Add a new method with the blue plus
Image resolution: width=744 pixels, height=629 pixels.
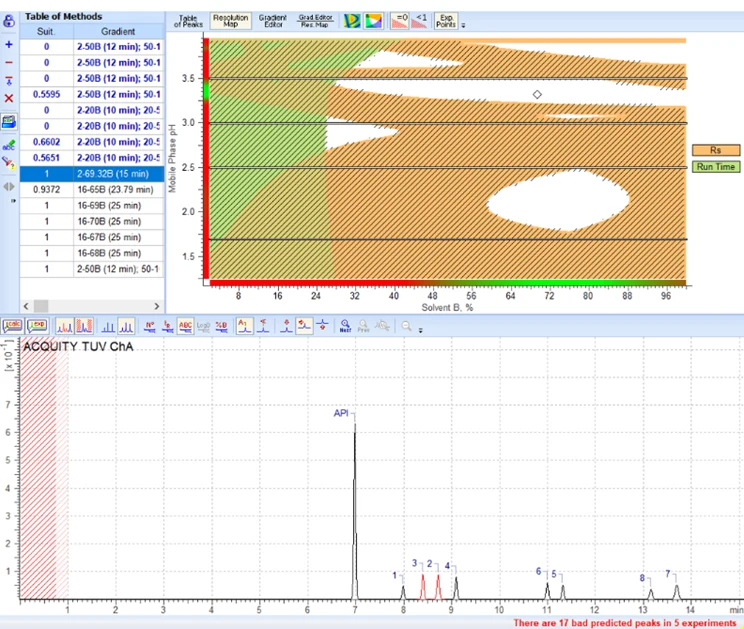click(x=9, y=45)
